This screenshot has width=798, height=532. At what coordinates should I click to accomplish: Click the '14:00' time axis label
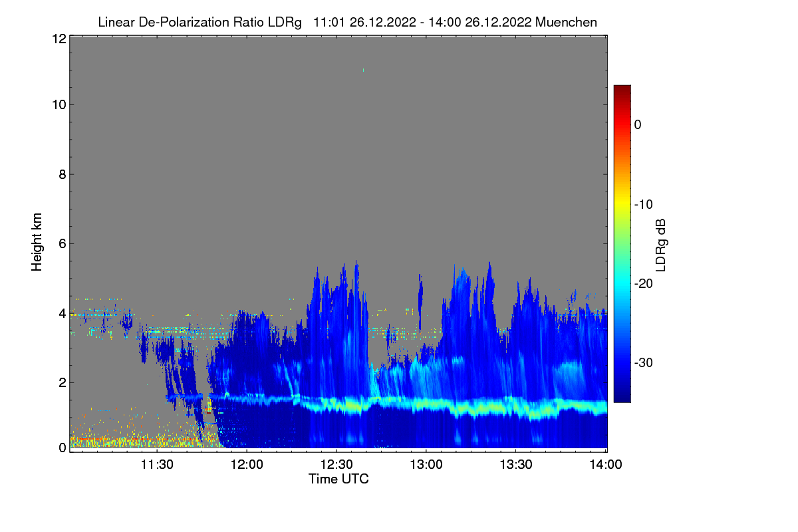606,464
